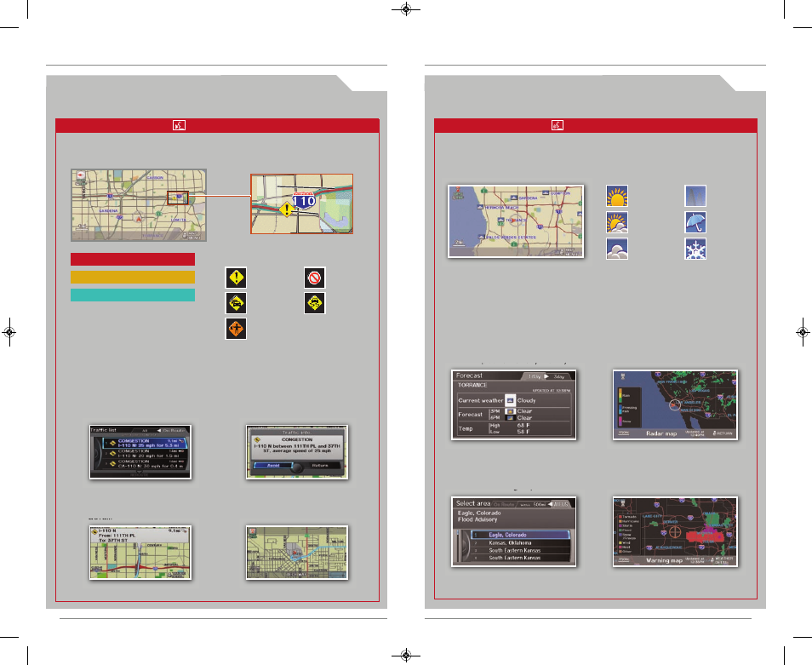Select list row 4 South Eastern Kansas

pos(519,558)
